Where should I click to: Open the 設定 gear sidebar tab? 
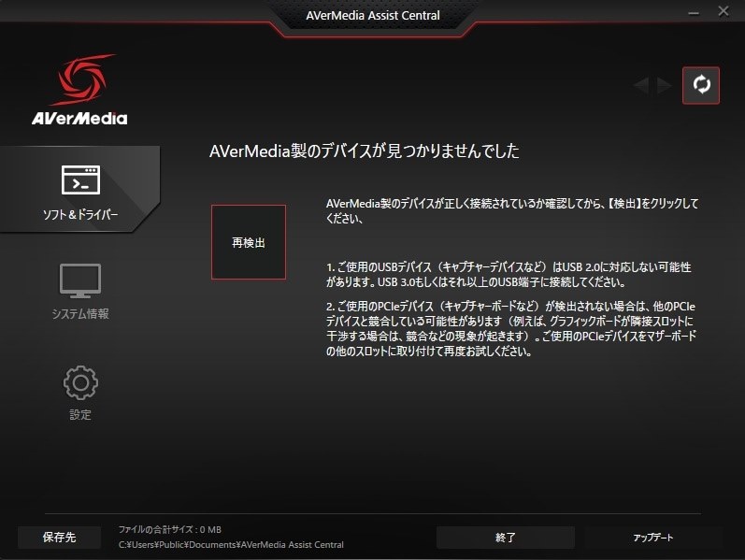click(79, 393)
